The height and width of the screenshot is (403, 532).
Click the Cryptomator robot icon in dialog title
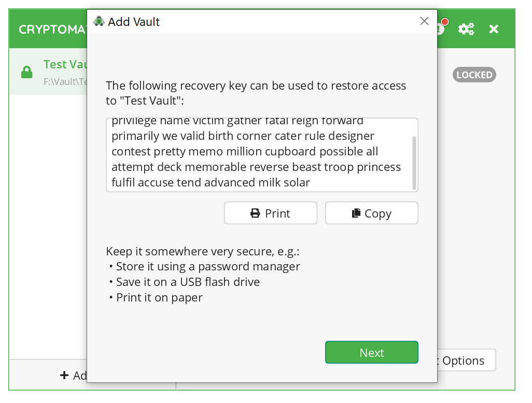pos(99,21)
